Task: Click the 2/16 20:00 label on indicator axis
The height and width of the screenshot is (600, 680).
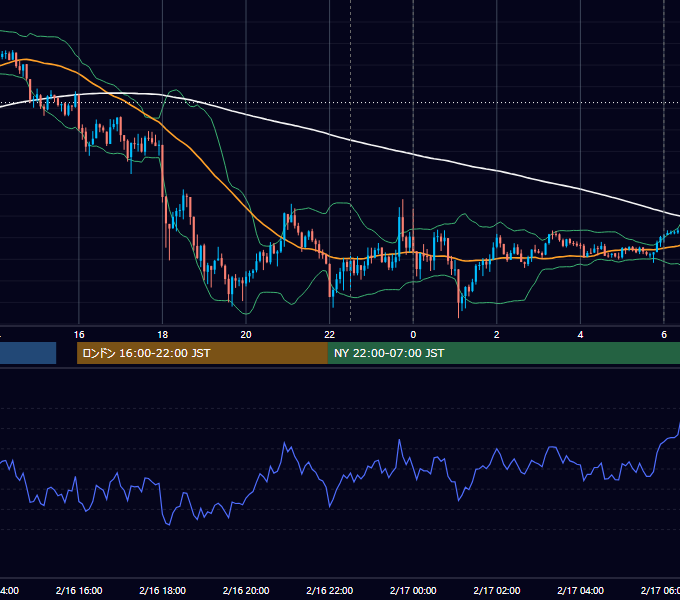Action: 246,591
